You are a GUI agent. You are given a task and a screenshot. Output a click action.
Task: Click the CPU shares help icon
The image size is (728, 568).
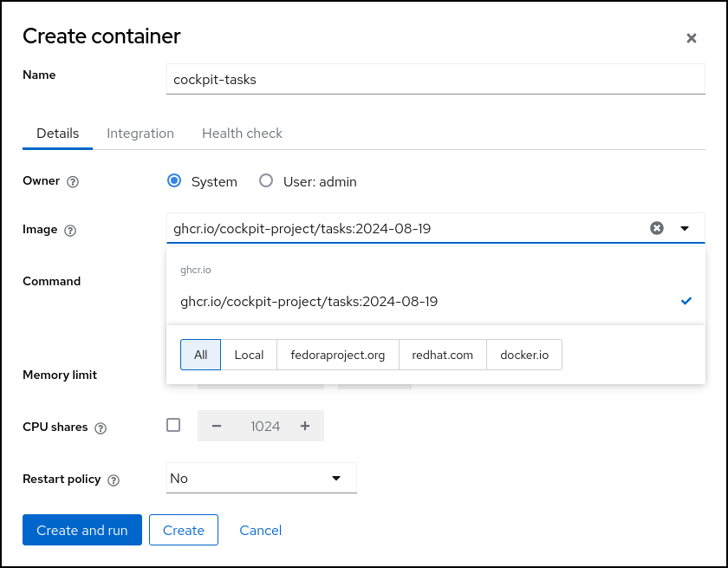101,428
